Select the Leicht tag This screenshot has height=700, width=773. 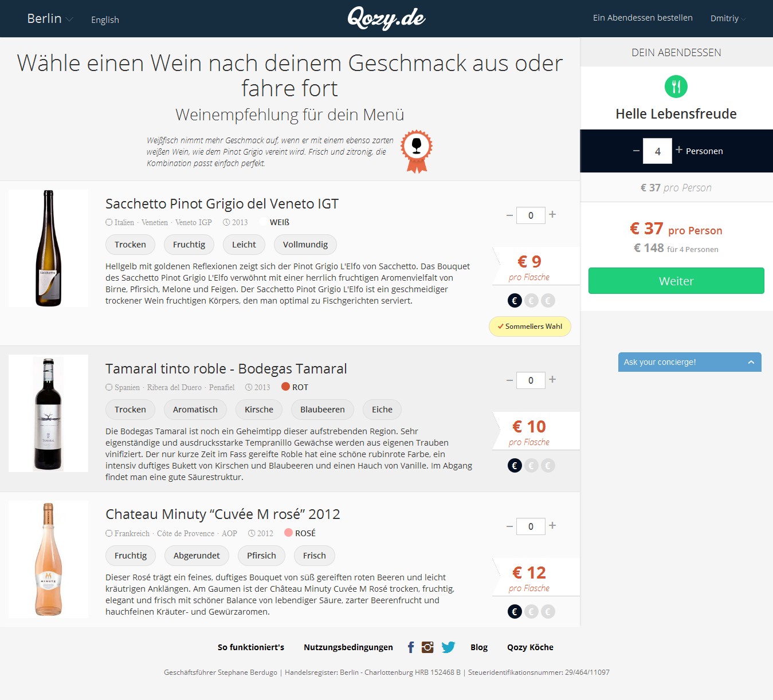click(244, 245)
